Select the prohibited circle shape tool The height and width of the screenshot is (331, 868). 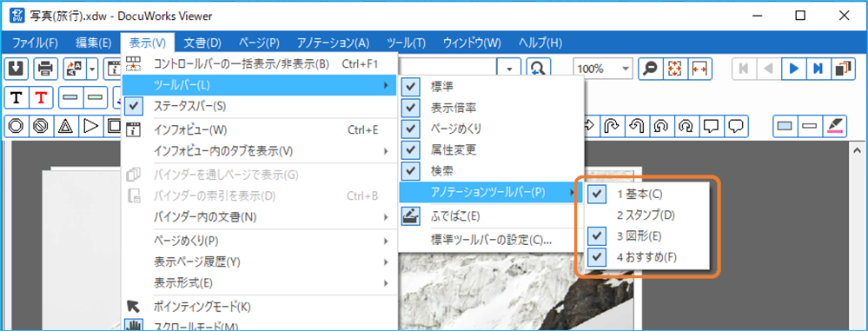[x=41, y=127]
